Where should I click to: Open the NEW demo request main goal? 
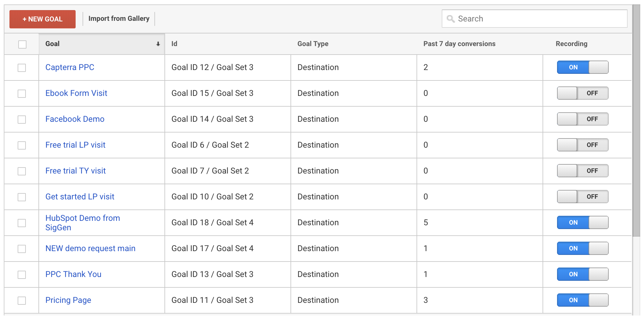click(x=90, y=248)
